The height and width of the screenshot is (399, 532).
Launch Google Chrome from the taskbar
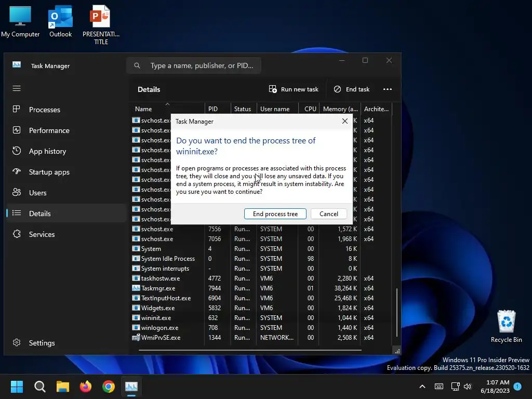pyautogui.click(x=109, y=387)
